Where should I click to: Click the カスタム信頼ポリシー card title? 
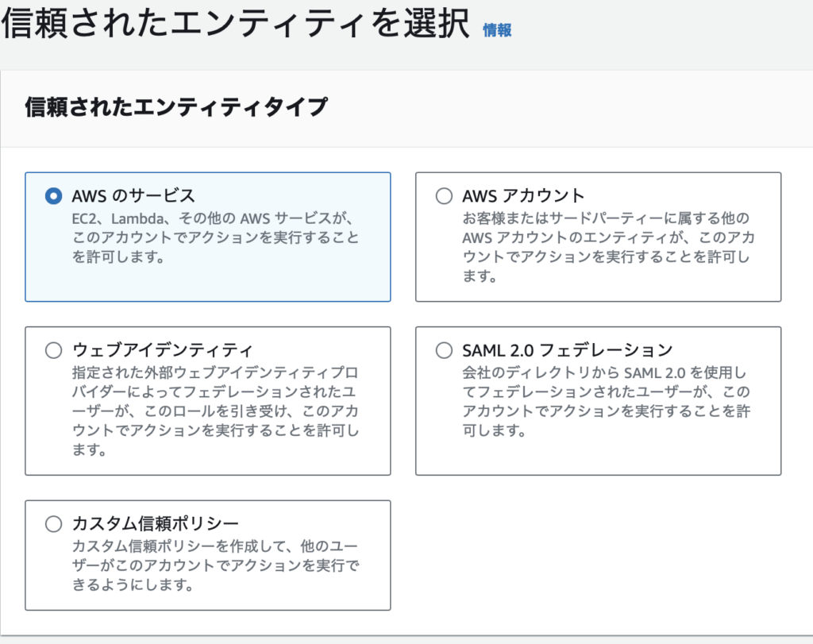pyautogui.click(x=155, y=524)
